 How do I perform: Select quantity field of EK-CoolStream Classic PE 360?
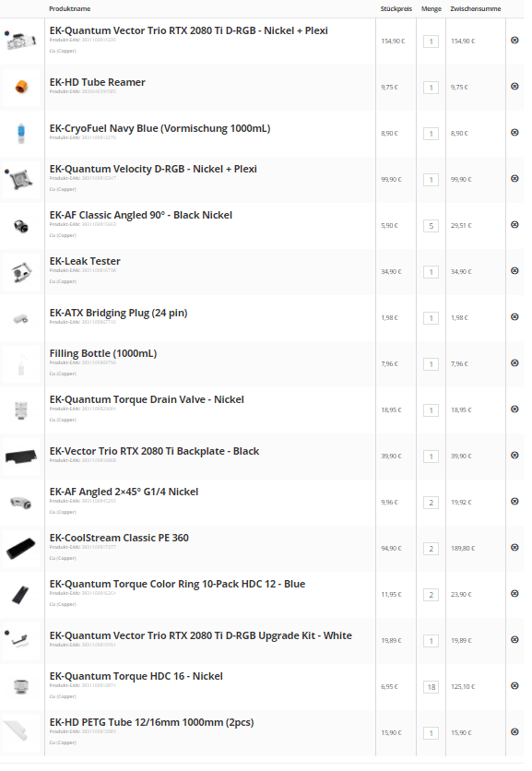[x=431, y=549]
